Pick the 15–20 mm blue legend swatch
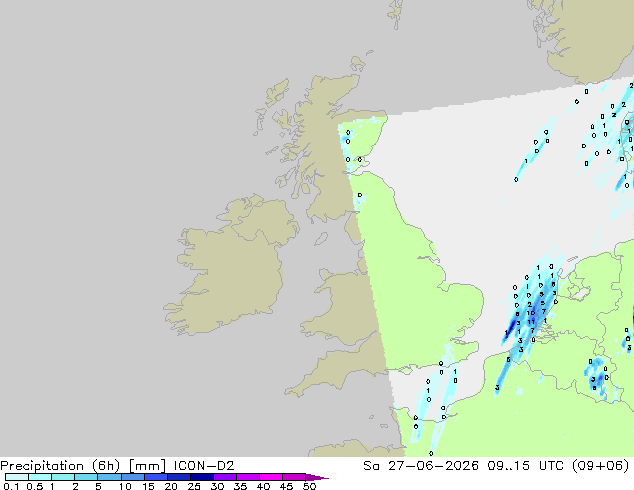The image size is (634, 490). tap(155, 477)
